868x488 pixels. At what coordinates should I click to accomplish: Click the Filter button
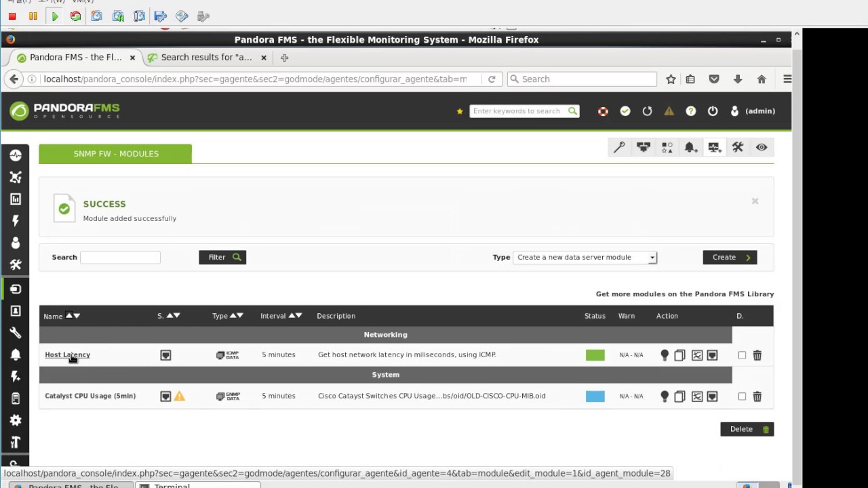tap(222, 258)
